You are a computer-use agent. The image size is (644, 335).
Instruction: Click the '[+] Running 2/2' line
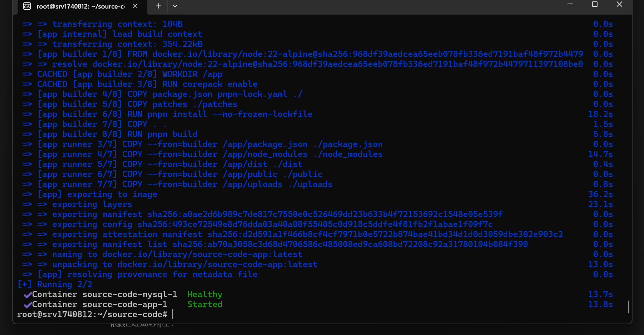(x=55, y=285)
